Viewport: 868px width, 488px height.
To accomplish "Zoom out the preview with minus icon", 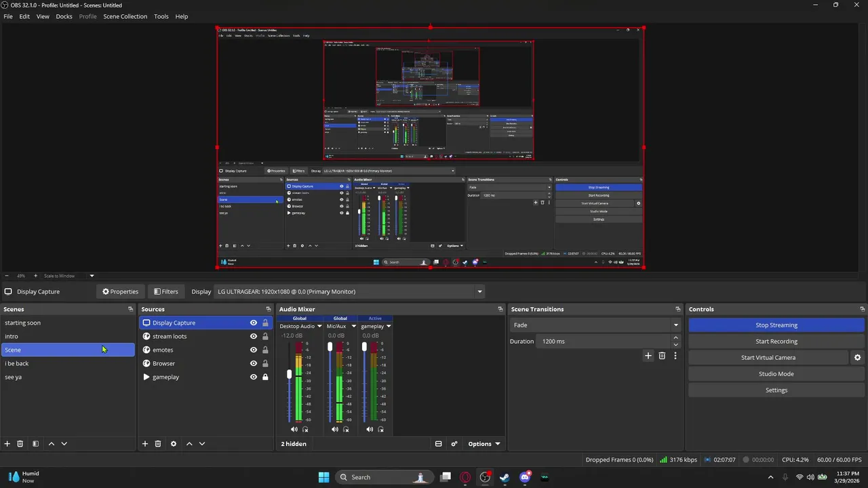I will (7, 276).
